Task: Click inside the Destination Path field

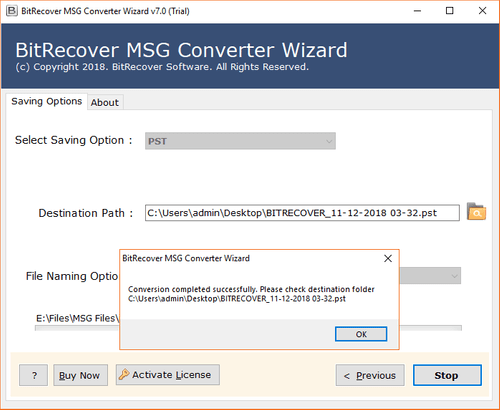Action: point(302,213)
